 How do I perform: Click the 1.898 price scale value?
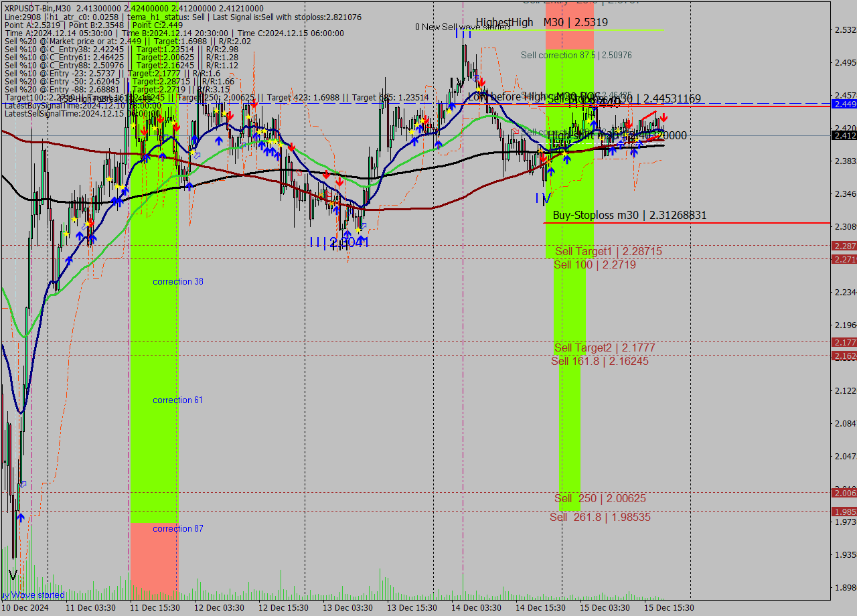846,588
